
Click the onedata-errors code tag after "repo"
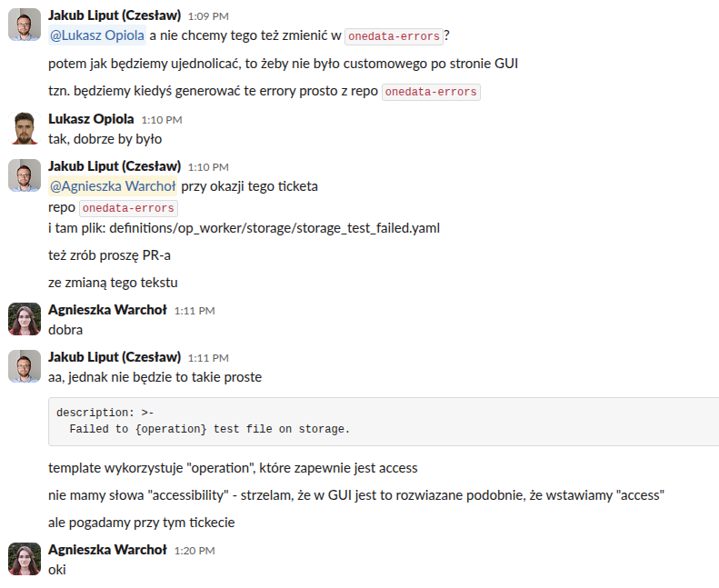pyautogui.click(x=127, y=207)
